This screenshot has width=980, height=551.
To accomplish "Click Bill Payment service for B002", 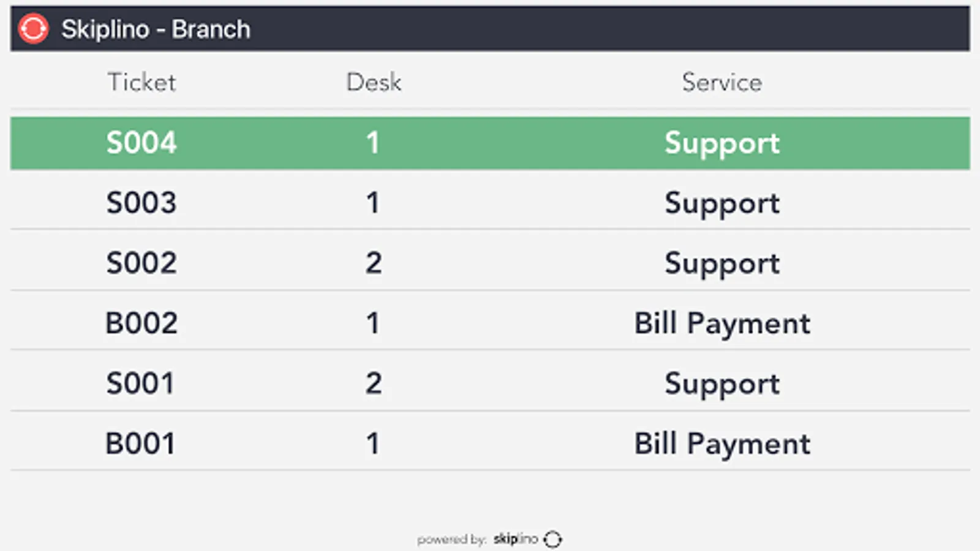I will tap(722, 323).
